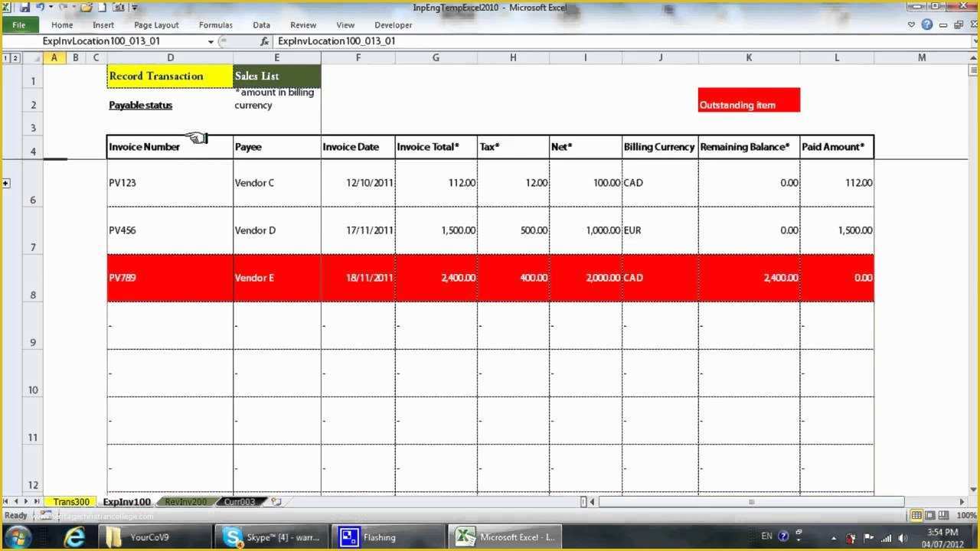This screenshot has height=551, width=980.
Task: Select row 8 header
Action: point(33,278)
